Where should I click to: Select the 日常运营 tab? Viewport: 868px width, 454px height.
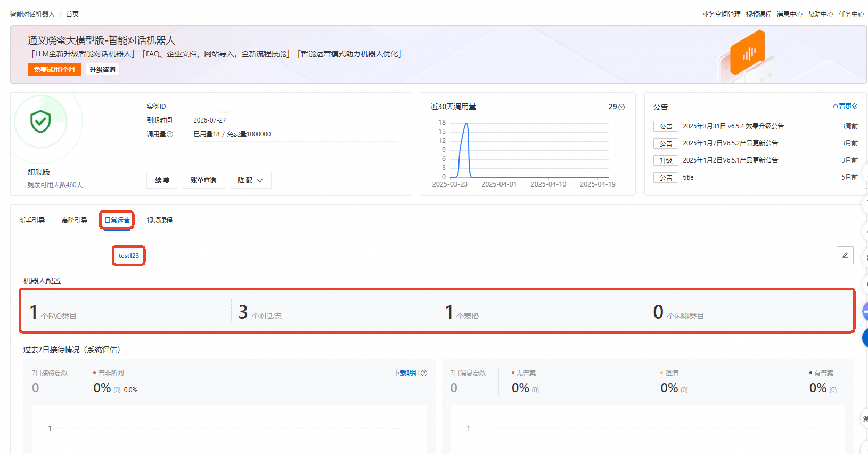(x=117, y=220)
